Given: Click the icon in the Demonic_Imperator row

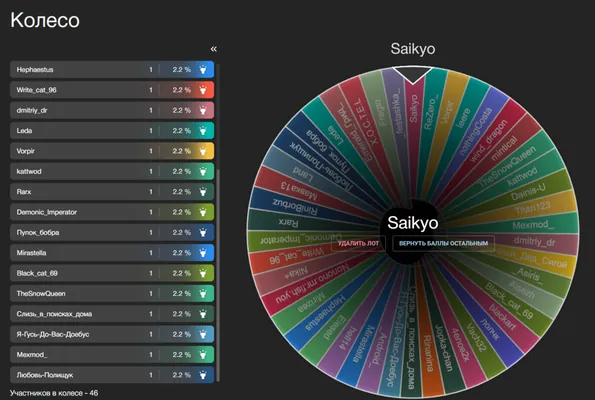Looking at the screenshot, I should 203,212.
